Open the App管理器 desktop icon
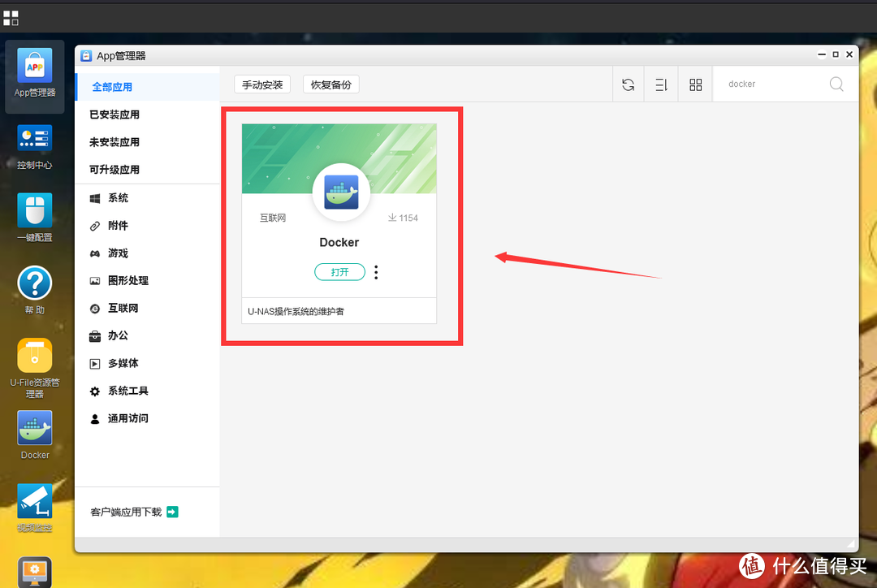877x588 pixels. [x=35, y=73]
